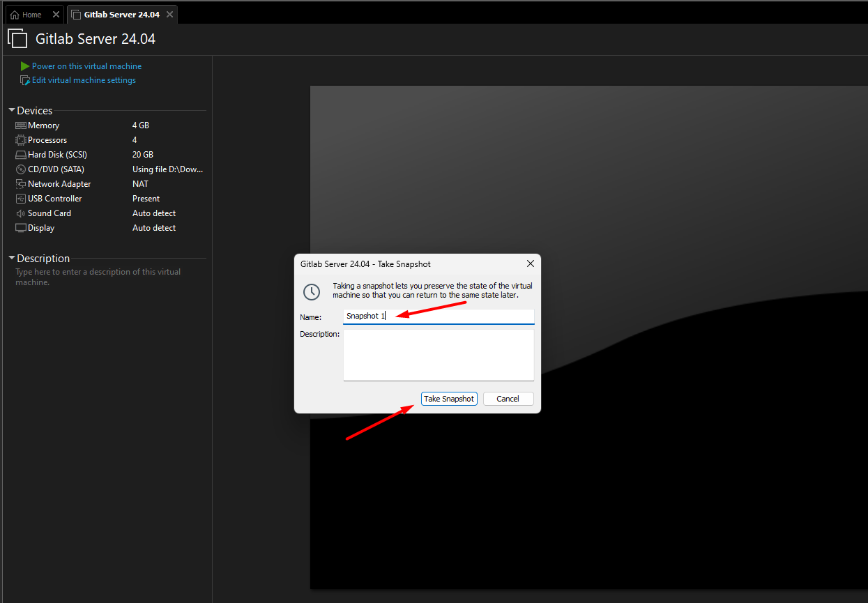Close the Home tab
The width and height of the screenshot is (868, 603).
[x=56, y=15]
